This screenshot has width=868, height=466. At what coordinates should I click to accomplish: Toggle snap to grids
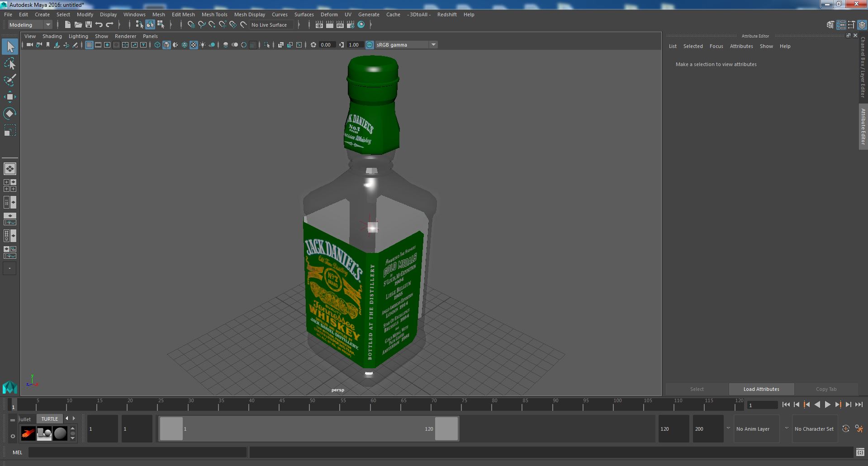(191, 25)
